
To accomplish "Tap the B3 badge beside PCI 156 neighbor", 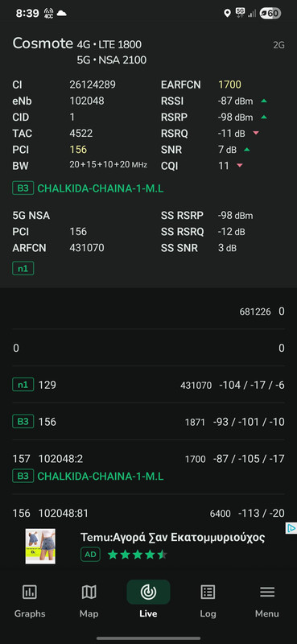I will [23, 421].
